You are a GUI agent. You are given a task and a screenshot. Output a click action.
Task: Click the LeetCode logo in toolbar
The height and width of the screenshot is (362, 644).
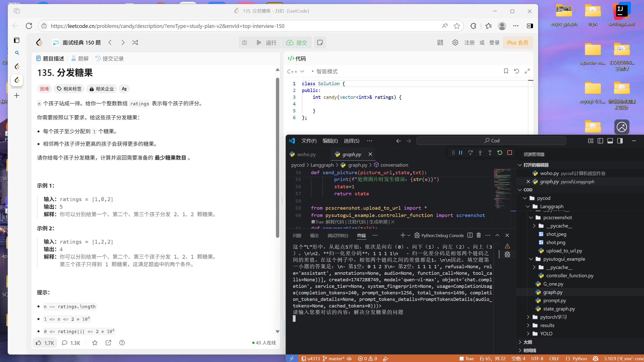click(x=39, y=42)
